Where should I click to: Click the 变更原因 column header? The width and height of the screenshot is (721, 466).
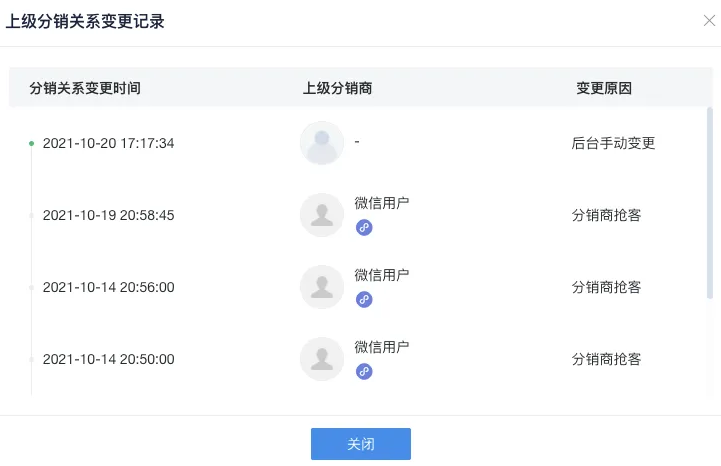click(x=603, y=88)
